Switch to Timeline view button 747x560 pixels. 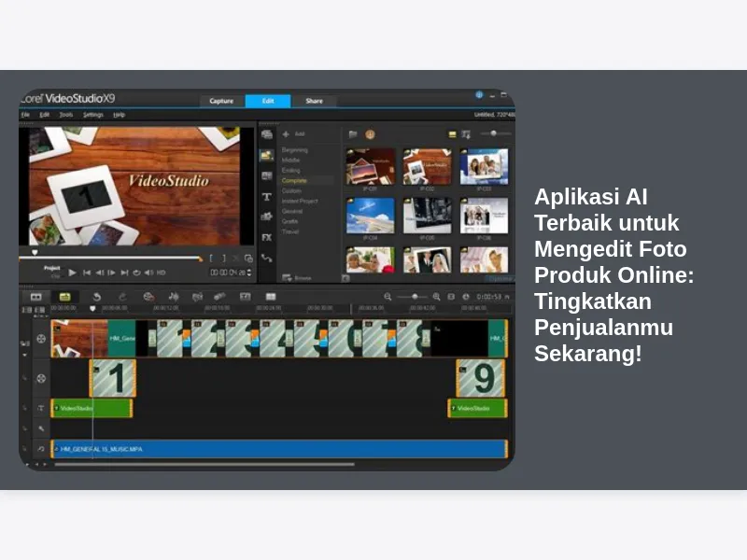tap(64, 297)
